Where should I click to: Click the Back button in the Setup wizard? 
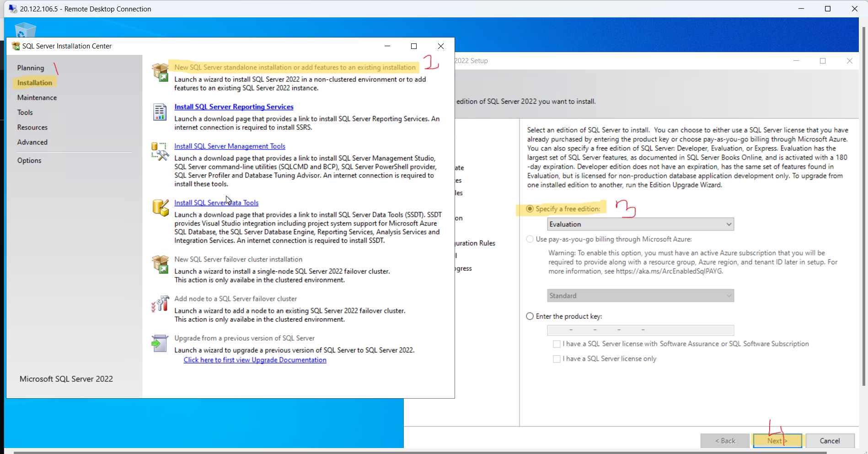point(725,441)
